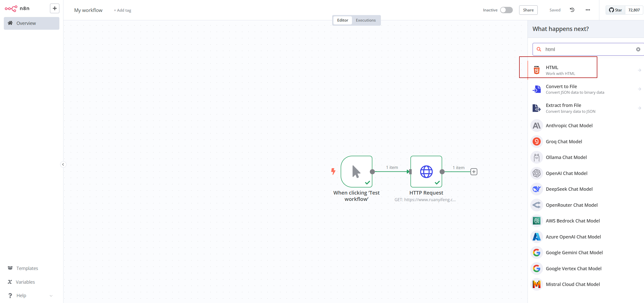Screen dimensions: 644x303
Task: Switch to the Executions tab
Action: (365, 20)
